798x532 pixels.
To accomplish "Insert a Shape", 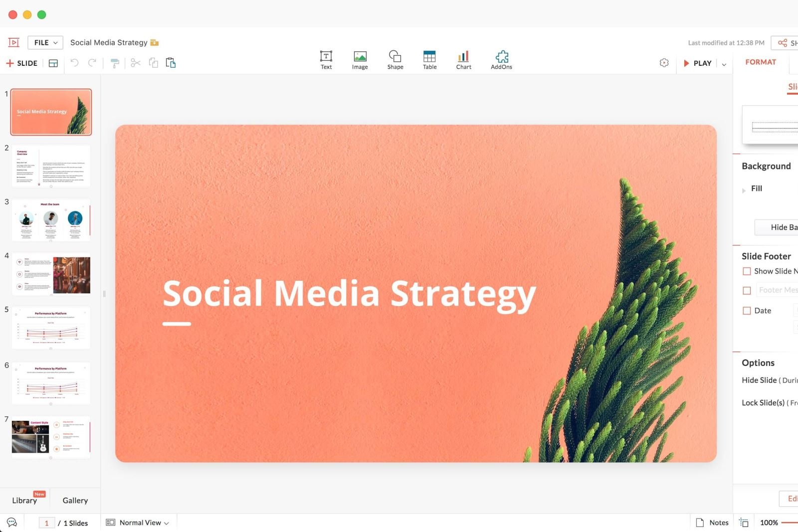I will [x=395, y=60].
